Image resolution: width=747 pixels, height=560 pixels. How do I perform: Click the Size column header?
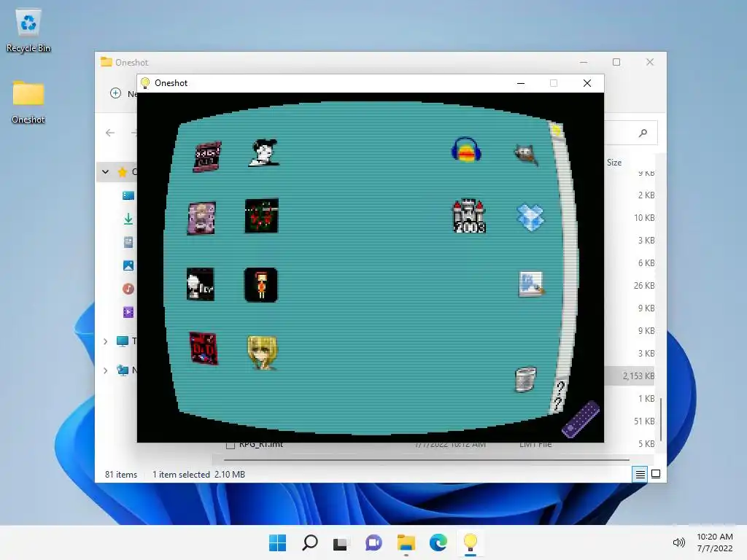(614, 163)
